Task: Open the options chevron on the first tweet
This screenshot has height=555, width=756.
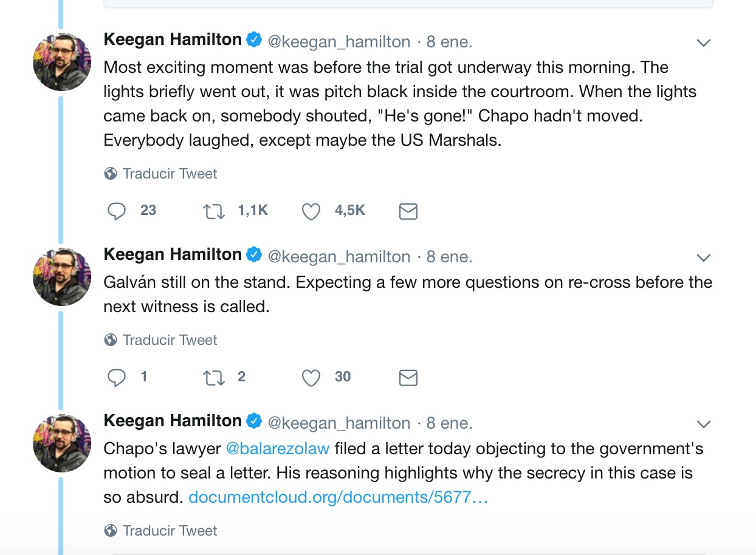Action: coord(703,43)
